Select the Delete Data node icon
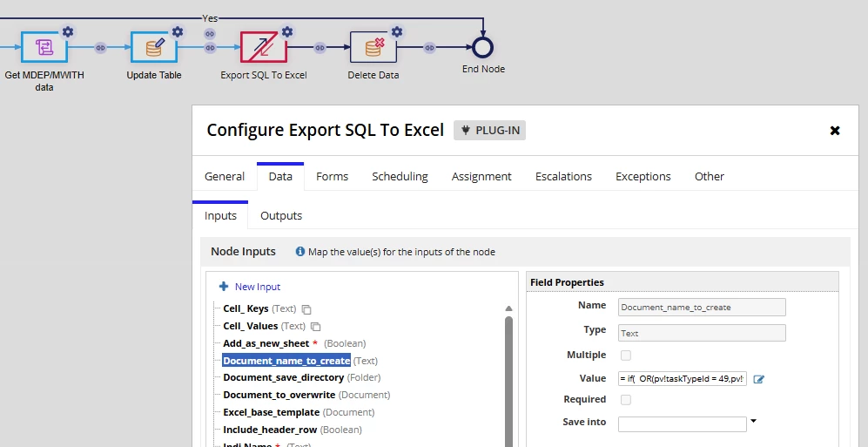The height and width of the screenshot is (447, 868). point(373,47)
